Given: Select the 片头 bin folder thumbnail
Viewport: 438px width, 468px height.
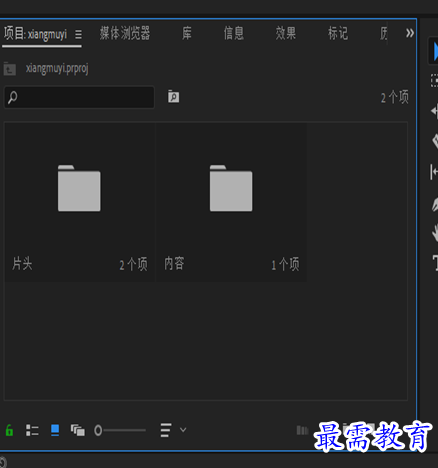Looking at the screenshot, I should coord(79,188).
